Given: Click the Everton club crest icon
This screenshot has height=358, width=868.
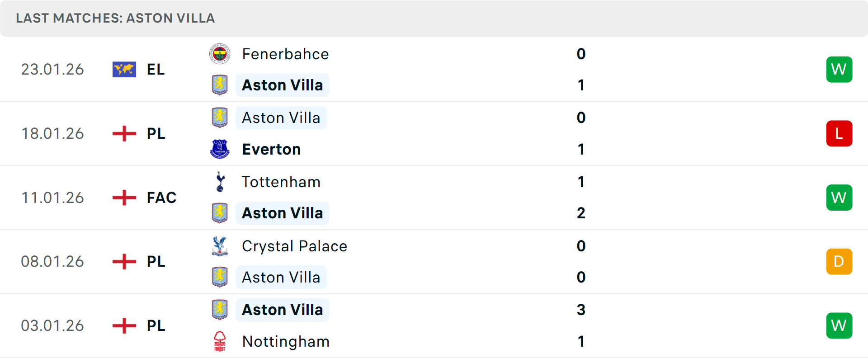Looking at the screenshot, I should tap(220, 149).
